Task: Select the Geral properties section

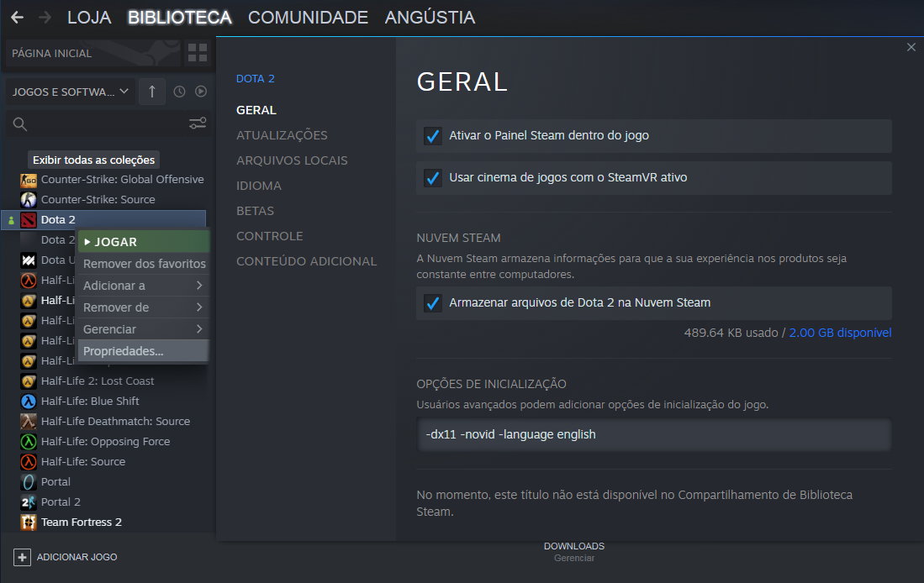Action: point(256,110)
